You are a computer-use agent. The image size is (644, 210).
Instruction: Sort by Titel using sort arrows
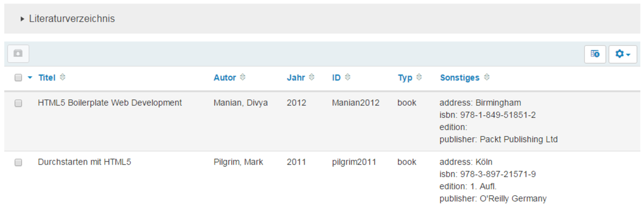[63, 77]
